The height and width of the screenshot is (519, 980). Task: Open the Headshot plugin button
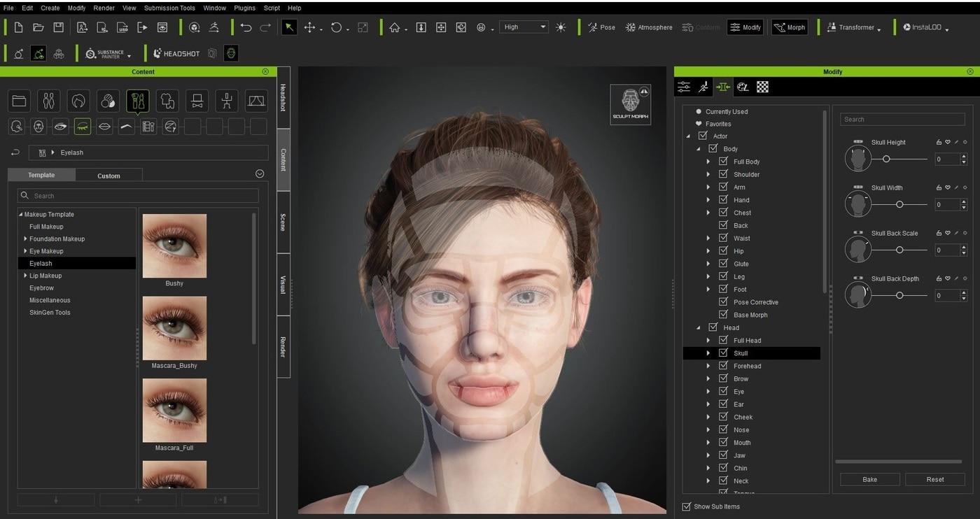(x=176, y=54)
